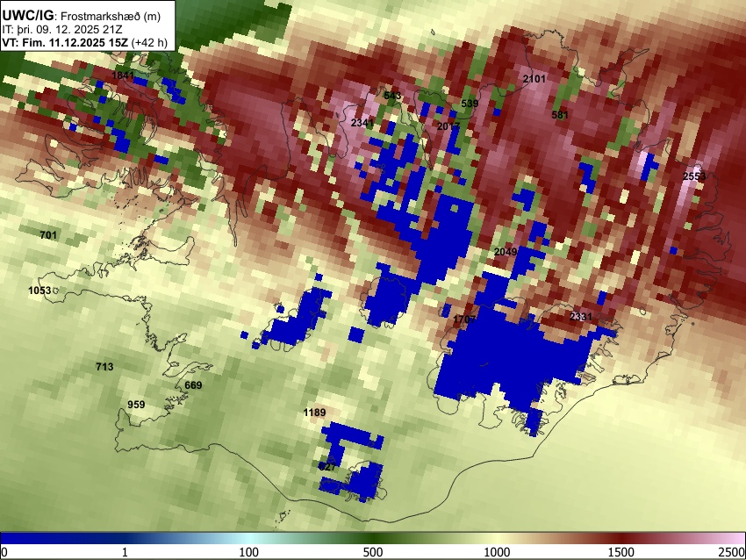Viewport: 746px width, 560px height.
Task: Click the 1189 value label
Action: pyautogui.click(x=314, y=413)
